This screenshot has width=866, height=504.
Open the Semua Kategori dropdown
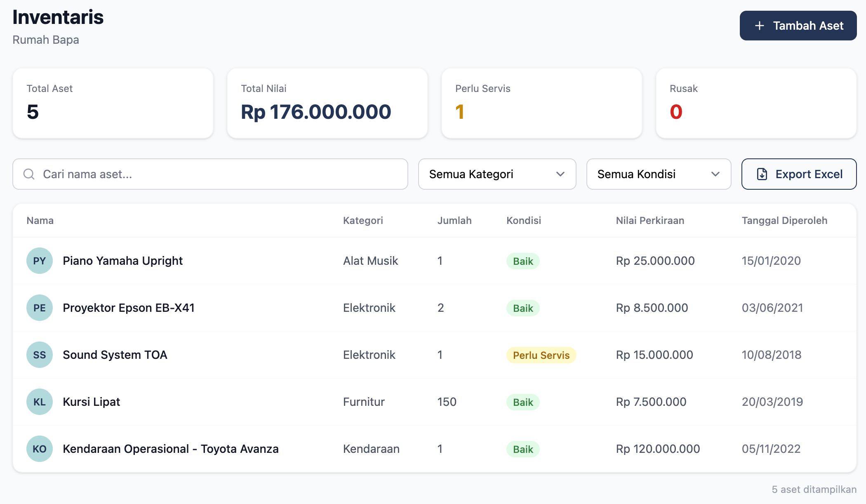(x=497, y=174)
